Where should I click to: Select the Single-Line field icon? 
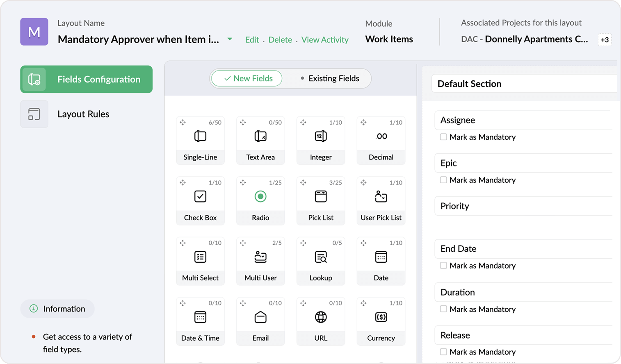click(x=200, y=136)
